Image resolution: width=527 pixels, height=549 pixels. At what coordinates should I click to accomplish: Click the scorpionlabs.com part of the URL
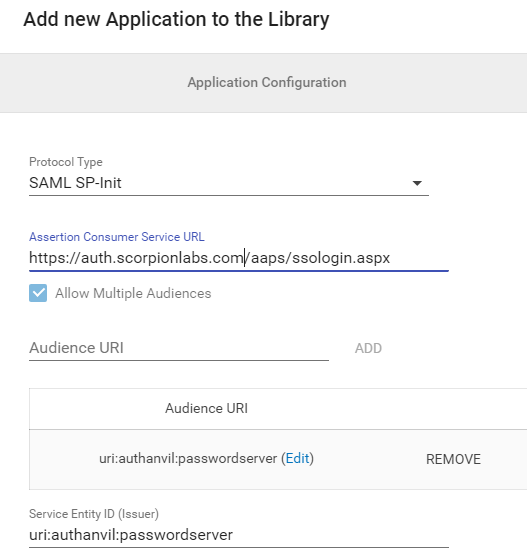pyautogui.click(x=180, y=258)
